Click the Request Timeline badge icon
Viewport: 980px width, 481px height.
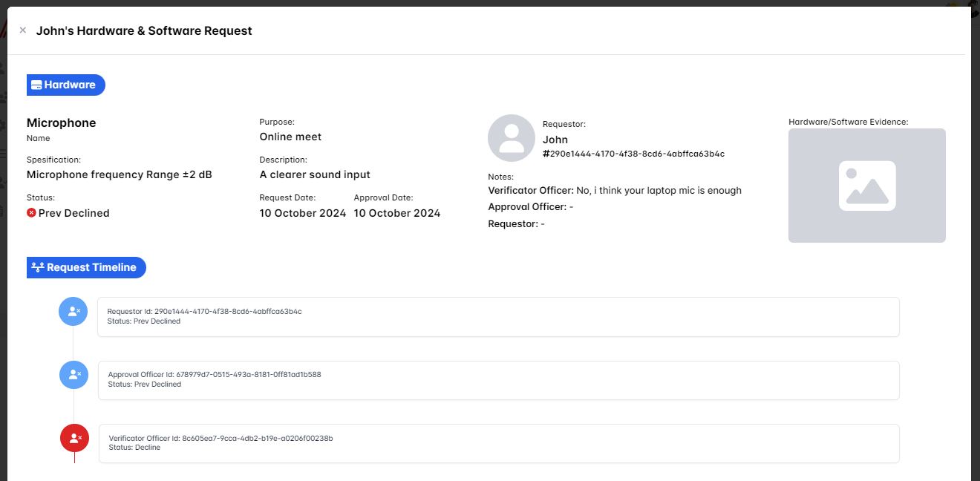pyautogui.click(x=38, y=267)
